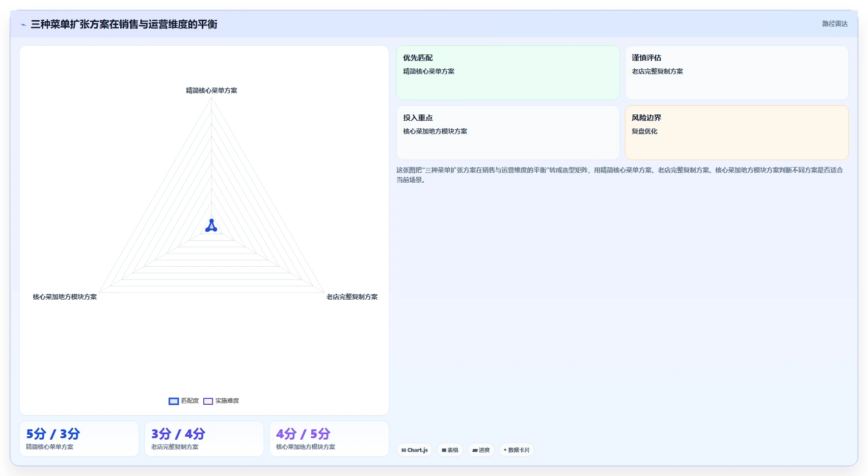Select the 投入重点 card
The image size is (868, 476).
(x=508, y=133)
